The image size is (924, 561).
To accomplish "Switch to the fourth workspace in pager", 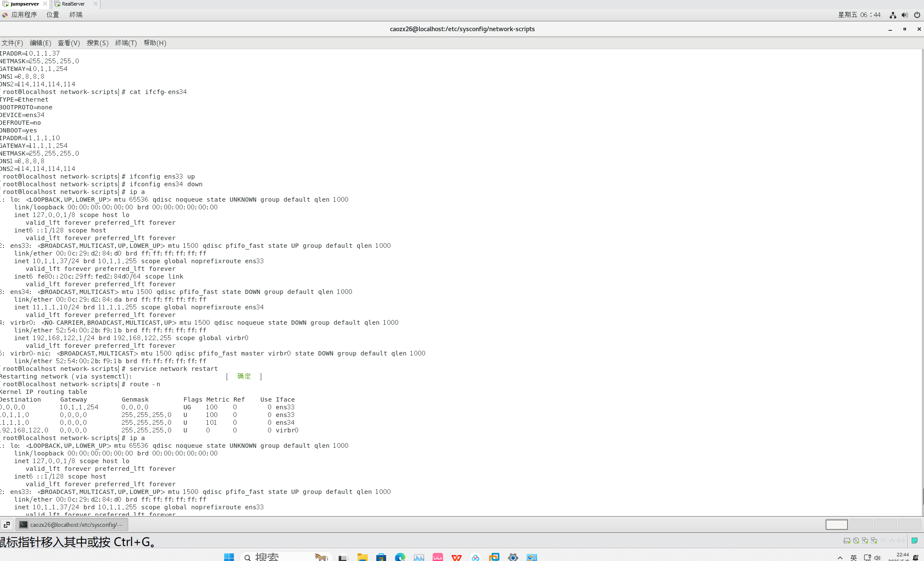I will (909, 524).
